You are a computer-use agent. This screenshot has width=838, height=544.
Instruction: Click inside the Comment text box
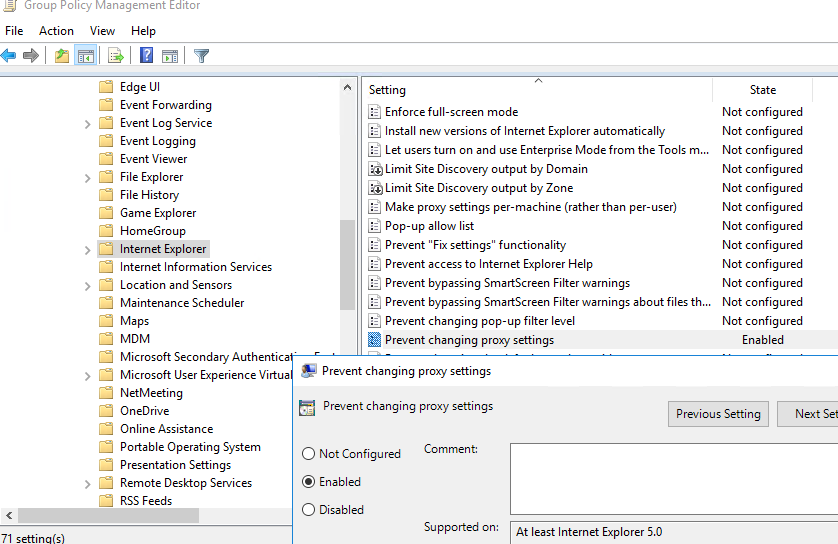point(672,478)
